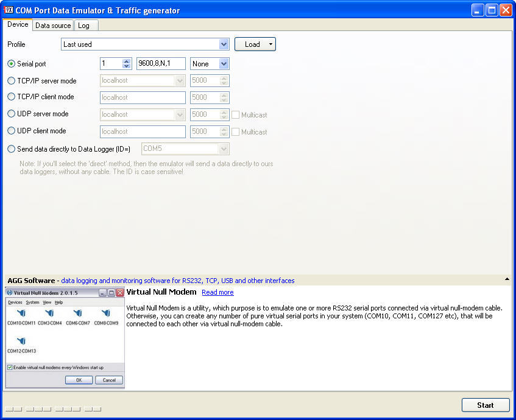
Task: Collapse the AGG Software banner panel
Action: [507, 279]
